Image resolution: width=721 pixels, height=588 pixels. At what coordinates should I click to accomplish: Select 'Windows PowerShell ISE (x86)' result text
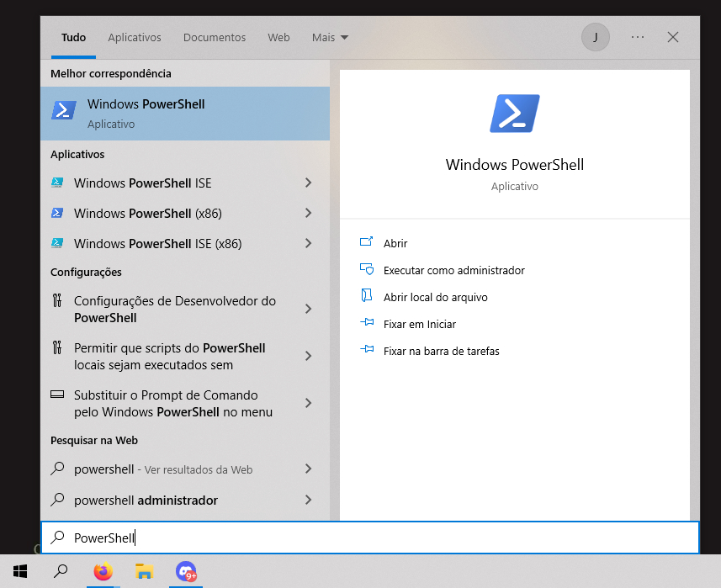click(x=157, y=244)
